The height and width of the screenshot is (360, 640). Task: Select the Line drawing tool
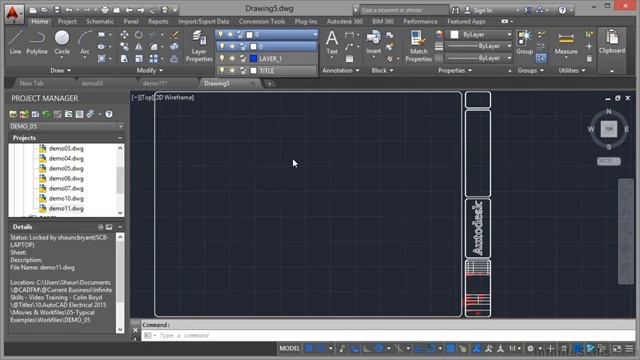coord(15,42)
